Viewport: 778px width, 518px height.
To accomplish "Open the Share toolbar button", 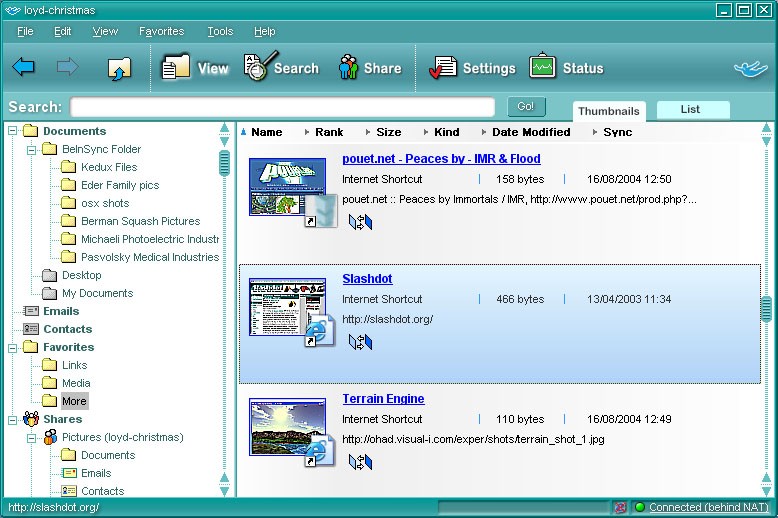I will 370,67.
